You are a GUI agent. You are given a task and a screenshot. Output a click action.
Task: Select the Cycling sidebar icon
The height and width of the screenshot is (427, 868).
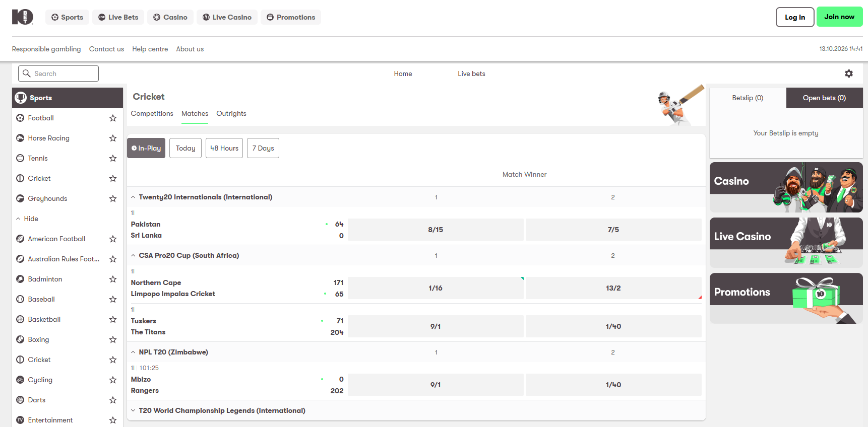[x=20, y=380]
